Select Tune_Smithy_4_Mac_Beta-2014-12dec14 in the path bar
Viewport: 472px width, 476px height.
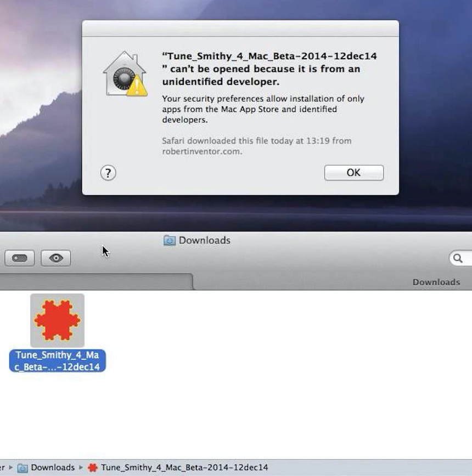[184, 468]
